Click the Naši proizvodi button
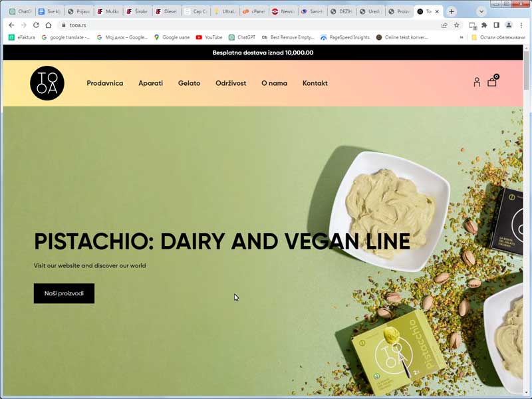Image resolution: width=532 pixels, height=399 pixels. (x=64, y=293)
